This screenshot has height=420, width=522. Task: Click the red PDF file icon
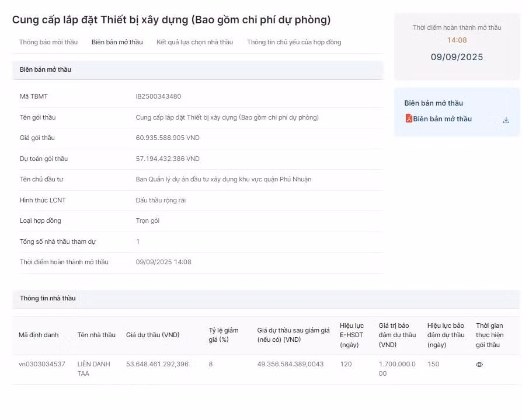click(x=409, y=118)
